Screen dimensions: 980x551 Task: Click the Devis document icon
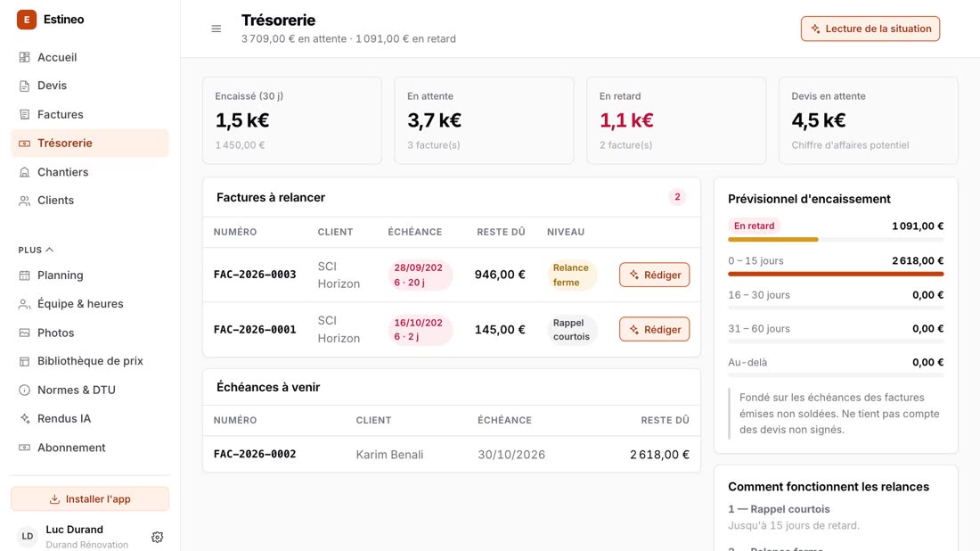pos(24,86)
